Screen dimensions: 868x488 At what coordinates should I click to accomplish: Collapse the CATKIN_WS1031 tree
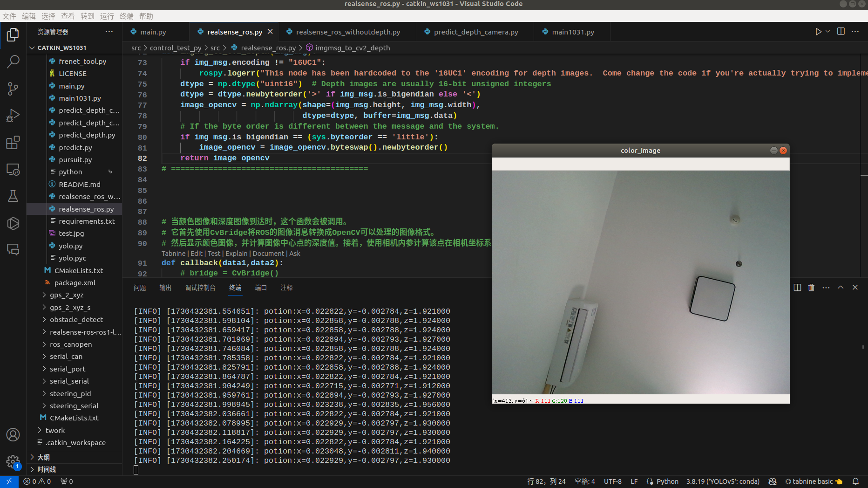tap(32, 47)
